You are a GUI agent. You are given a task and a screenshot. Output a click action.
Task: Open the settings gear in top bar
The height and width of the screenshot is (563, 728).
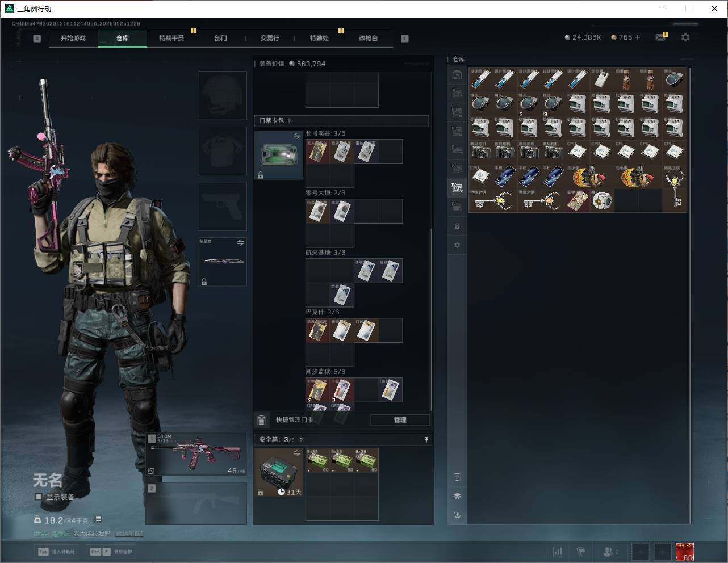click(685, 37)
